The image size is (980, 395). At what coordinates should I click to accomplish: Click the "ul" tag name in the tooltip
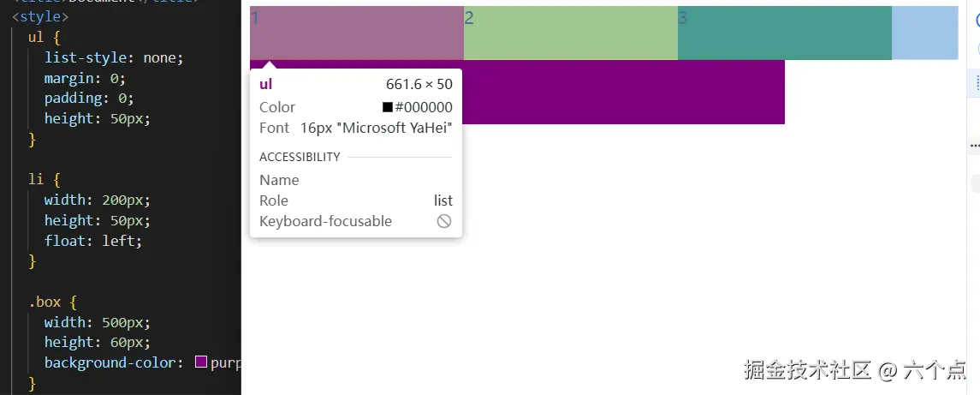coord(265,84)
